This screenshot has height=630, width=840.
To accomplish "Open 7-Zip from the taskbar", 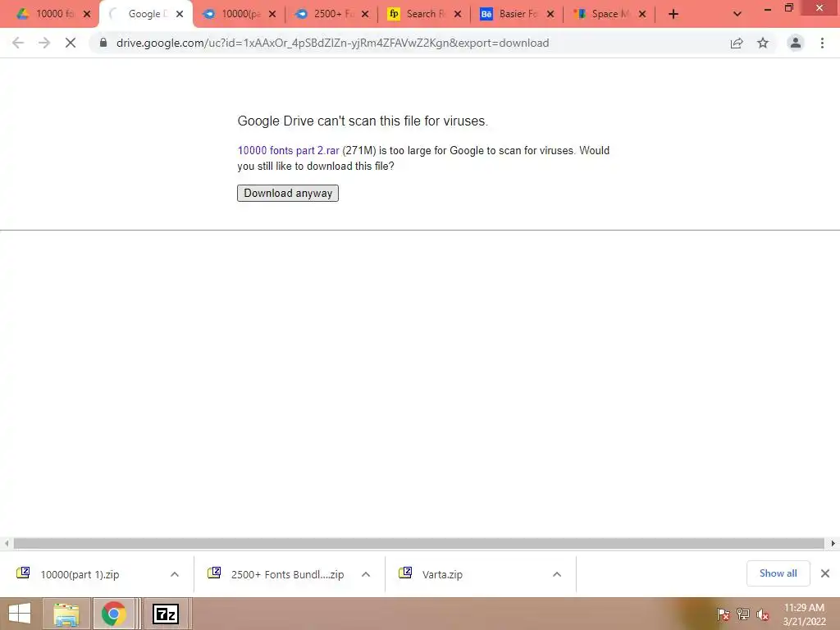I will point(166,614).
